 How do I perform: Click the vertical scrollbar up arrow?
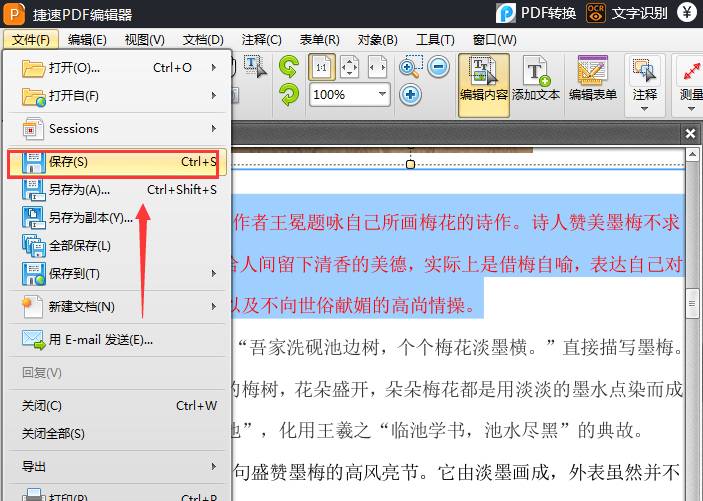click(x=692, y=155)
